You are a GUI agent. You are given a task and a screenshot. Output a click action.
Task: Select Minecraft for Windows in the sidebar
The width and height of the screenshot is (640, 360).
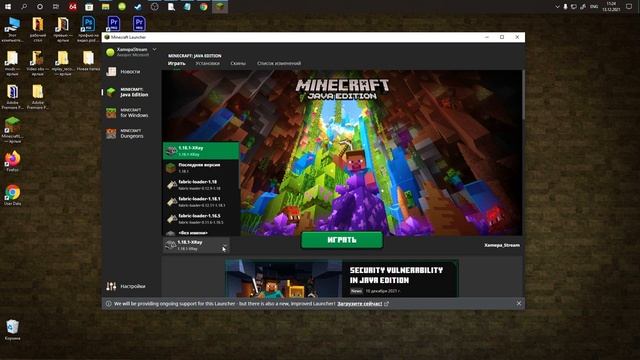pos(128,113)
